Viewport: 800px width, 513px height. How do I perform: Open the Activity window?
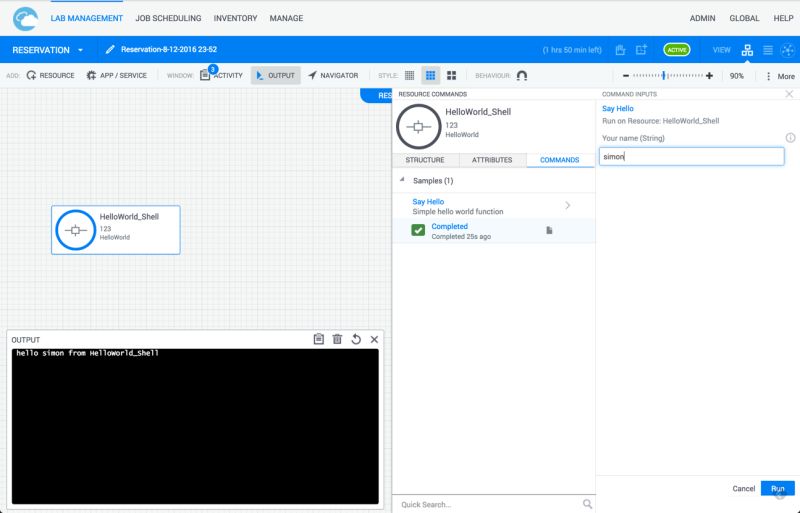221,76
